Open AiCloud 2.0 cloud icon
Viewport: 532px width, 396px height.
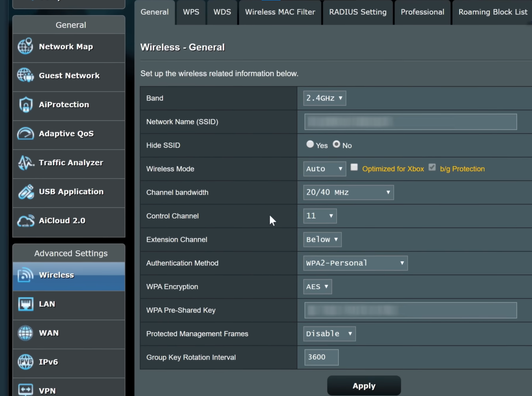click(x=26, y=221)
